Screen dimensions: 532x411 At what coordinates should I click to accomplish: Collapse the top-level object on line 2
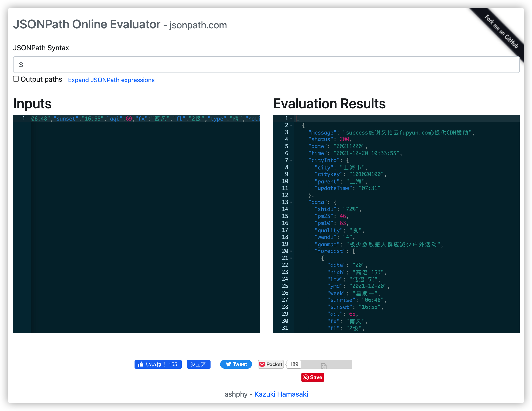291,126
